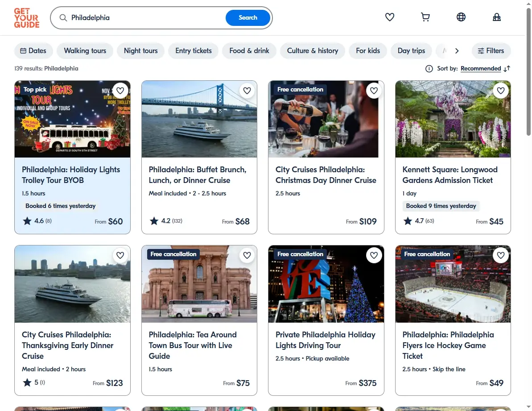The width and height of the screenshot is (532, 411).
Task: Click the 4.2 star rating on brunch cruise
Action: [166, 221]
